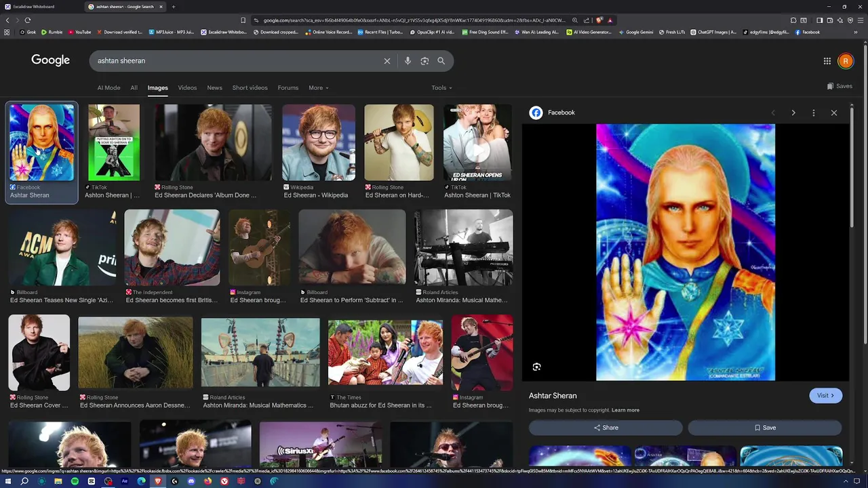Open the Spotify app in the taskbar
868x488 pixels.
tap(75, 481)
